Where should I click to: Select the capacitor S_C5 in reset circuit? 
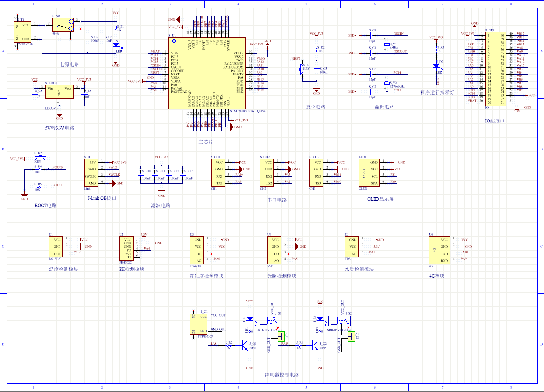tap(317, 69)
